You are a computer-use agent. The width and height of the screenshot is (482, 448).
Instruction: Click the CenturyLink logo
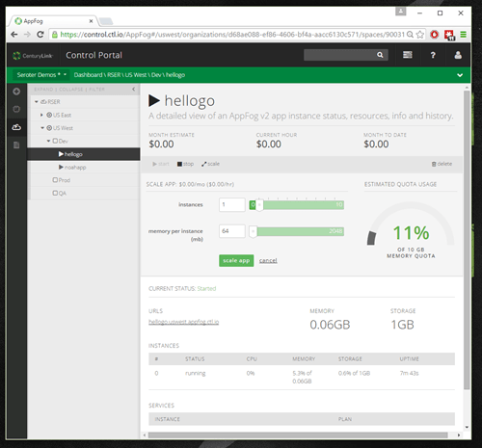coord(32,56)
